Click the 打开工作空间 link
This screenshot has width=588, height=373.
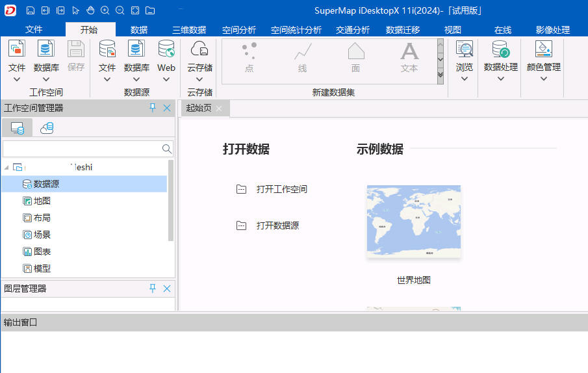[x=281, y=190]
